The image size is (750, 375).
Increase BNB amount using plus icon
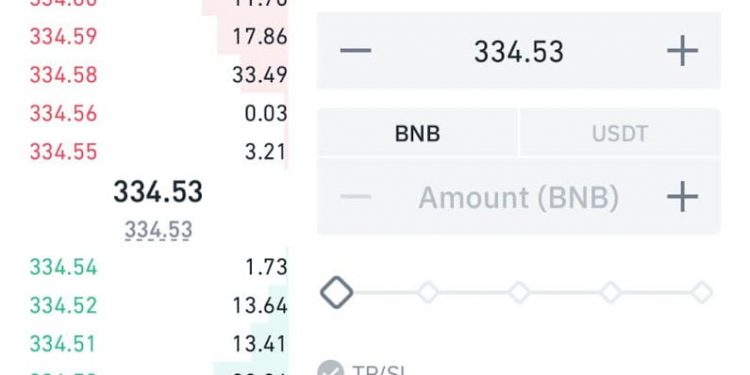(x=683, y=197)
